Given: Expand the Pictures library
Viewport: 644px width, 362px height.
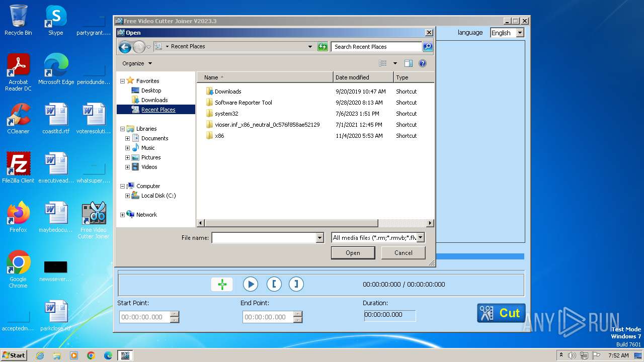Looking at the screenshot, I should (127, 157).
